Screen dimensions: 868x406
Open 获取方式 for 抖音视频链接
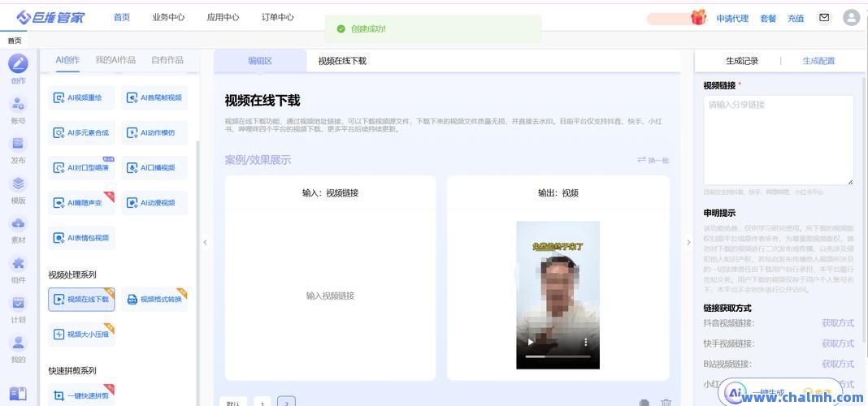(838, 323)
